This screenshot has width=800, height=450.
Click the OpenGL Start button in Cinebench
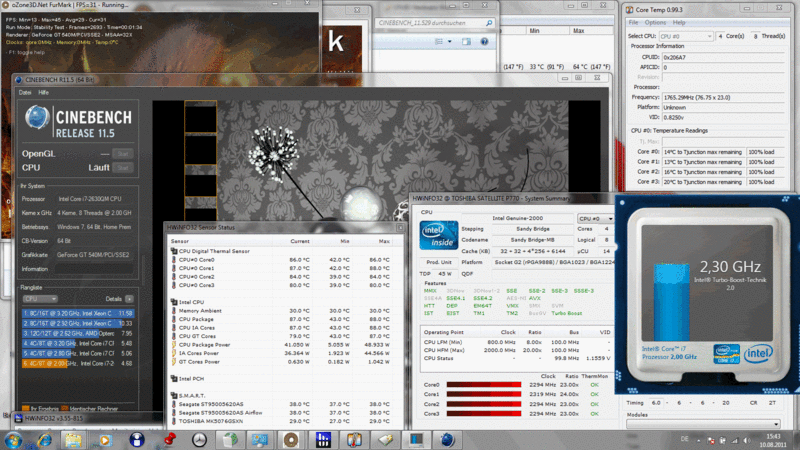(x=123, y=154)
